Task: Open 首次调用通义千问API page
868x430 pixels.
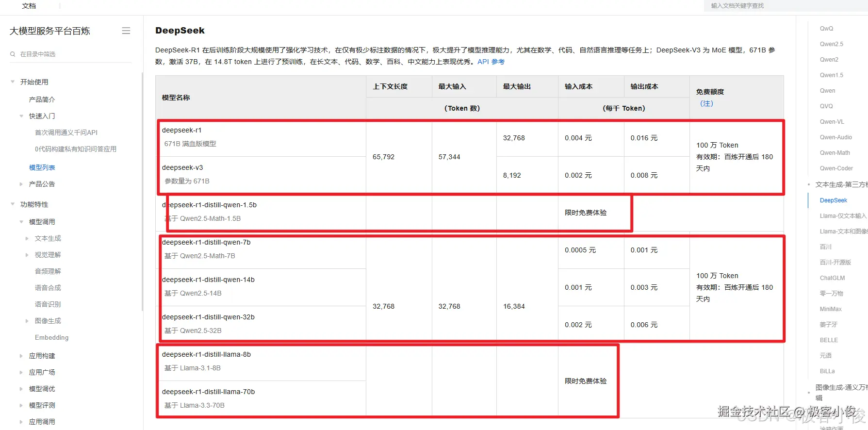Action: click(66, 132)
